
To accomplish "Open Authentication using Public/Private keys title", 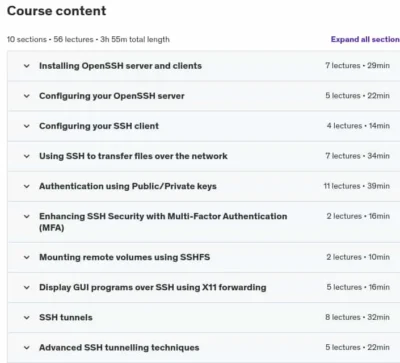I will click(x=128, y=186).
